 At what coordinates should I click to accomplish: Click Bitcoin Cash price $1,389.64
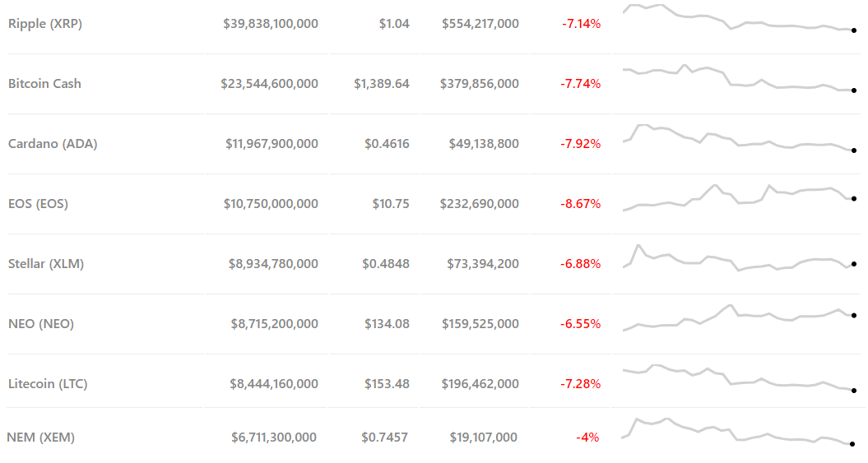coord(382,84)
